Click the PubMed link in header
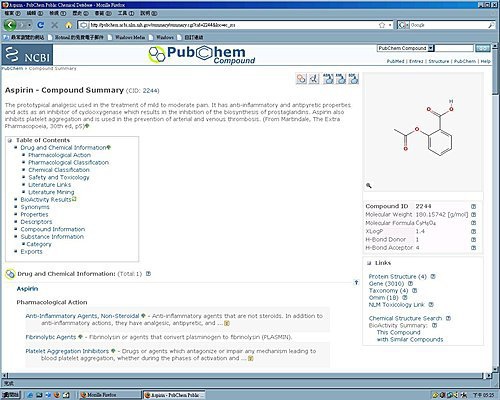The height and width of the screenshot is (400, 500). tap(395, 61)
